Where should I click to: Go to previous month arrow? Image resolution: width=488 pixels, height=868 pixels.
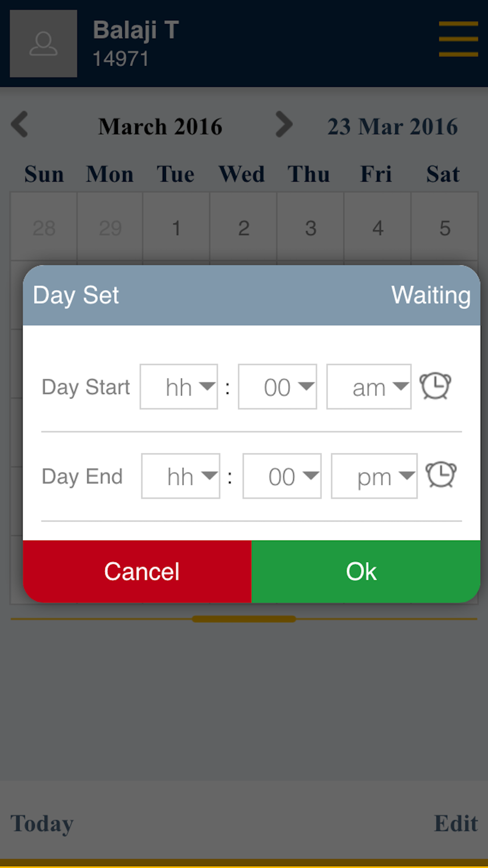[x=20, y=124]
